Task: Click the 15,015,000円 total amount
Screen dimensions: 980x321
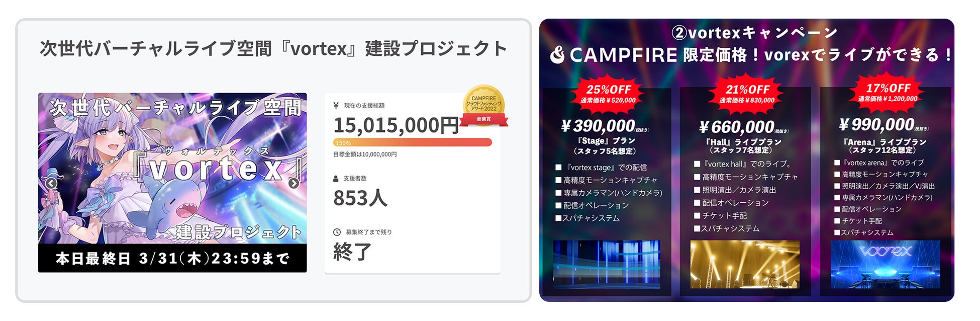Action: pyautogui.click(x=396, y=125)
